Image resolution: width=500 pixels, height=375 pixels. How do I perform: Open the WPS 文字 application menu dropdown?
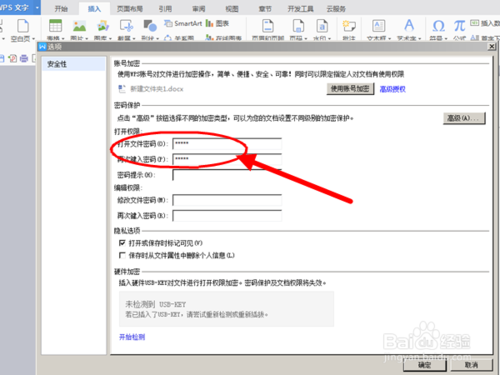(x=37, y=7)
